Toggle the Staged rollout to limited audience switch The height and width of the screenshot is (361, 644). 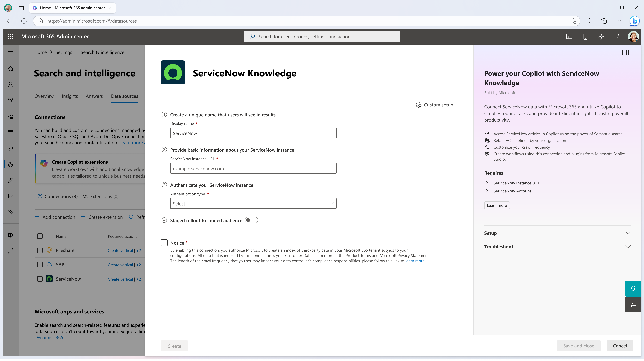(251, 220)
